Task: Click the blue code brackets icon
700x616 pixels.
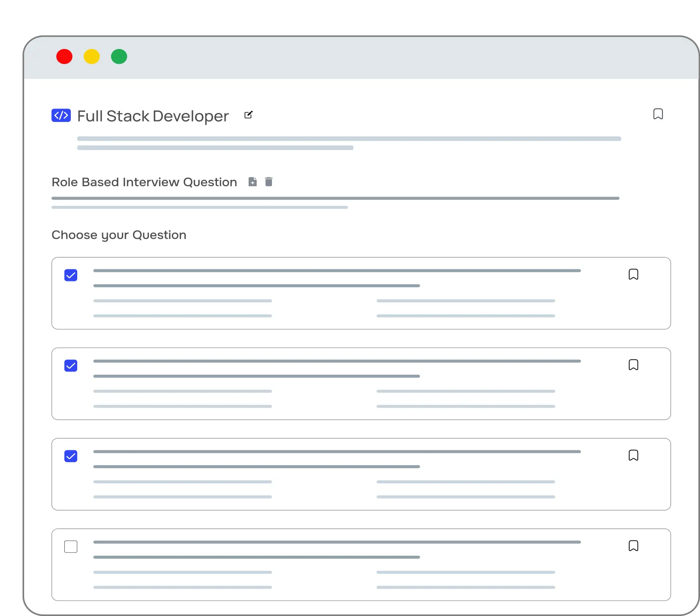Action: [61, 115]
